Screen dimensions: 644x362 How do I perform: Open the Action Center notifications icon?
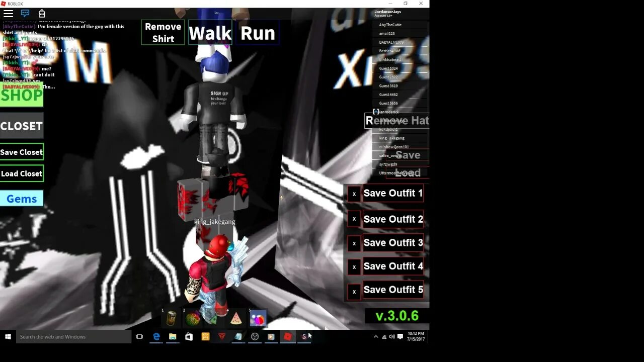[400, 336]
